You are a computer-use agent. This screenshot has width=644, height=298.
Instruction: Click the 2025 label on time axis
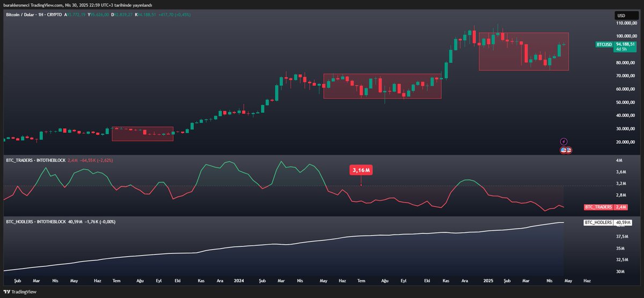click(488, 280)
